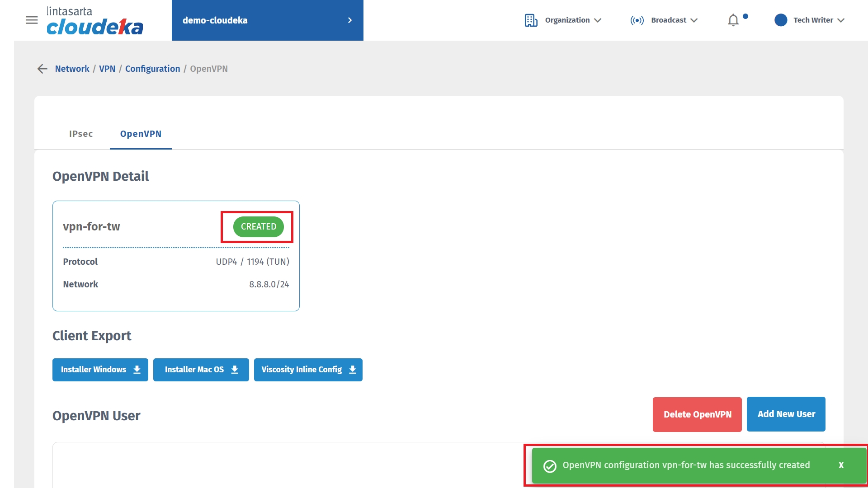Click the CREATED status badge
868x488 pixels.
click(x=259, y=227)
